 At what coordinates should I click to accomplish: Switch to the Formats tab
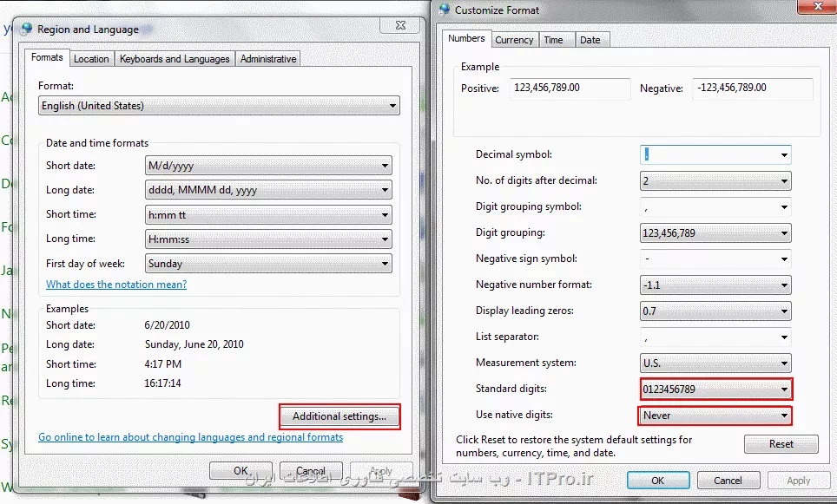pyautogui.click(x=47, y=57)
